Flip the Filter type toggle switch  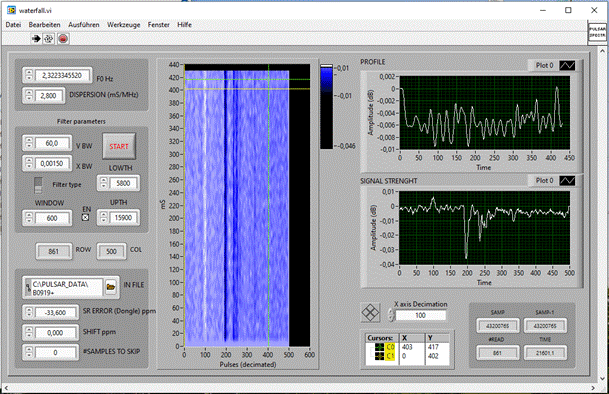(38, 185)
